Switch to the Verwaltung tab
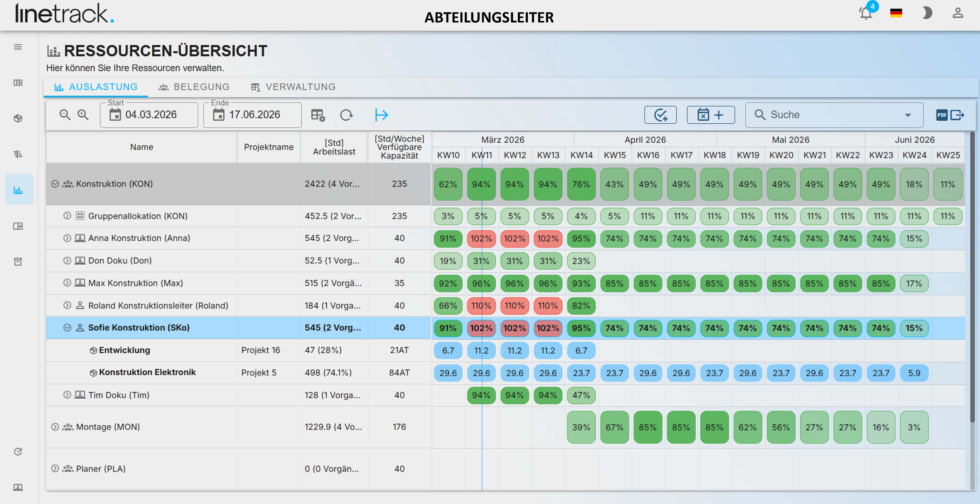The width and height of the screenshot is (980, 504). pos(293,87)
